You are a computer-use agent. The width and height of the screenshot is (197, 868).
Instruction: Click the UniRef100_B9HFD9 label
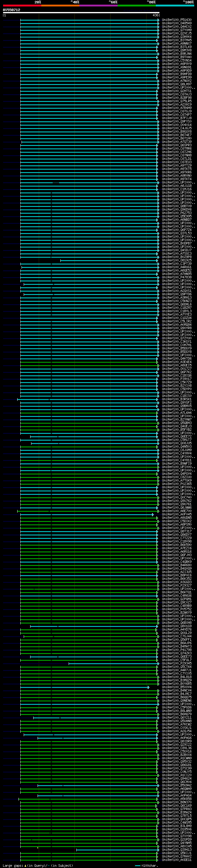(x=176, y=74)
